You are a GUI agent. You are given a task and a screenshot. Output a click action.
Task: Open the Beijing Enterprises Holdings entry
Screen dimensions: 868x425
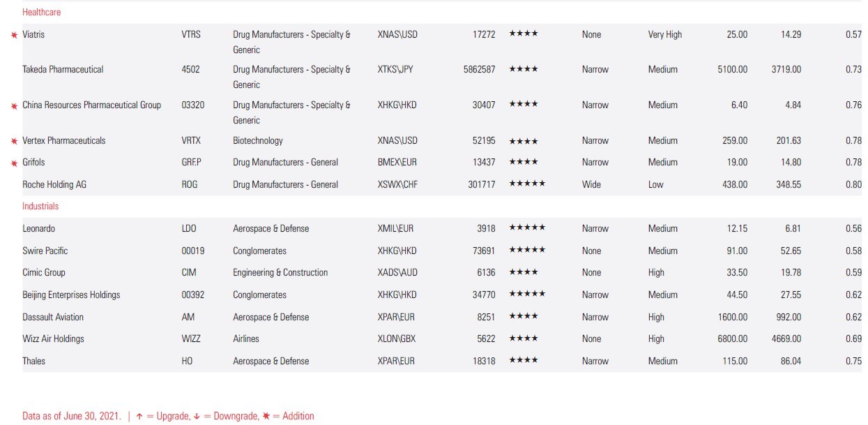coord(71,295)
